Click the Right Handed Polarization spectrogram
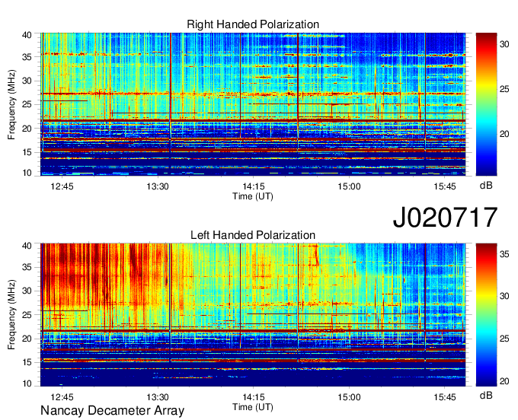Image resolution: width=518 pixels, height=420 pixels. [x=253, y=104]
